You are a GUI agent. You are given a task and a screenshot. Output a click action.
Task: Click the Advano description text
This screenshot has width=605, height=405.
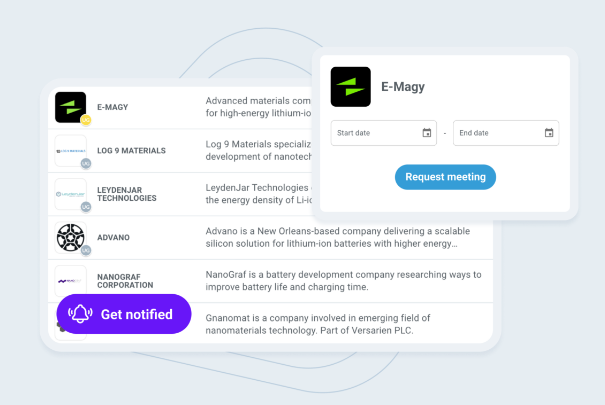332,237
